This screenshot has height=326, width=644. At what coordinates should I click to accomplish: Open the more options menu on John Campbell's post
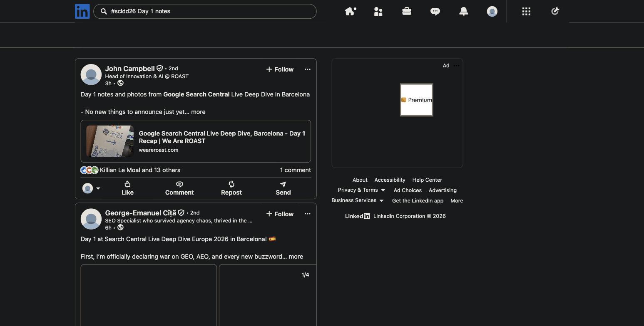point(307,69)
